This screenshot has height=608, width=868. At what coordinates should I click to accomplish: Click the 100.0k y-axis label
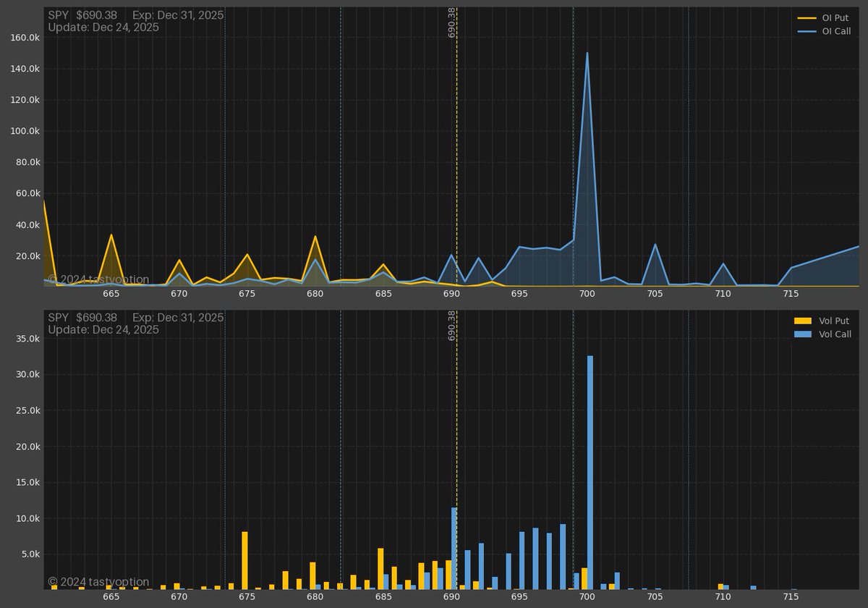tap(25, 131)
